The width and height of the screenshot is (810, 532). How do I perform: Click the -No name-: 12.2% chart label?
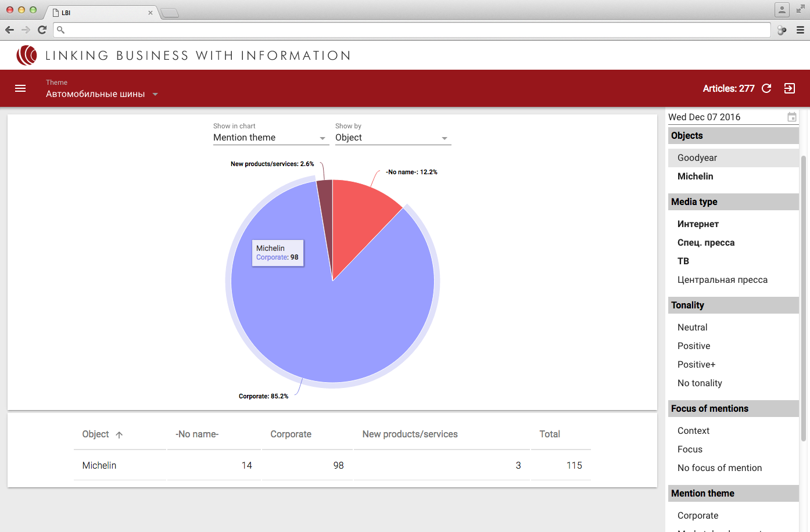[x=411, y=172]
